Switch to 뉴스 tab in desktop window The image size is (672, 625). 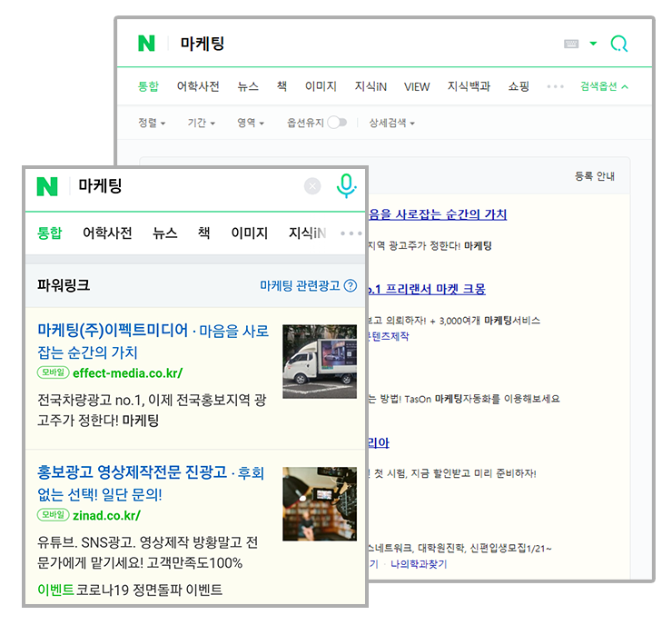248,86
